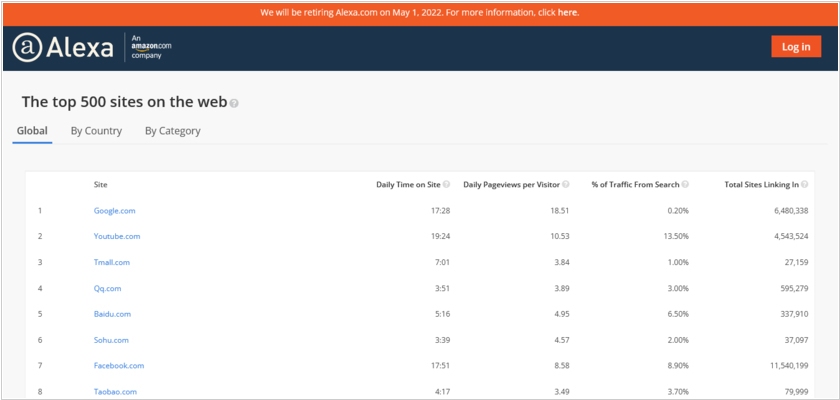Click the Total Sites Linking In header text
The width and height of the screenshot is (840, 400).
point(762,184)
